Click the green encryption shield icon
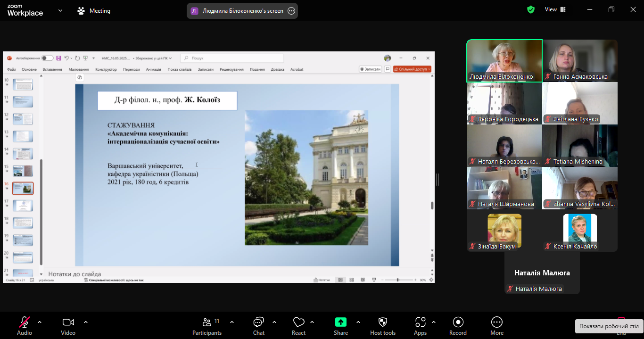This screenshot has height=339, width=644. (x=531, y=10)
